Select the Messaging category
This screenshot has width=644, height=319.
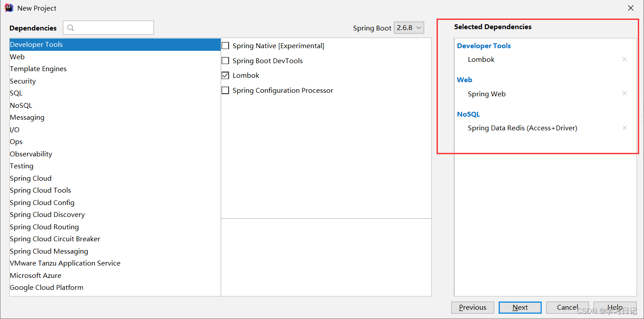click(115, 118)
